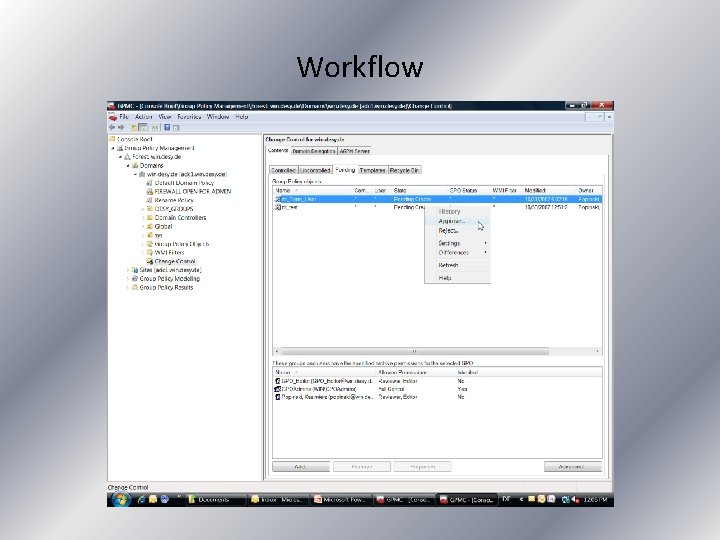Expand the Global OU node
This screenshot has width=720, height=540.
point(143,226)
